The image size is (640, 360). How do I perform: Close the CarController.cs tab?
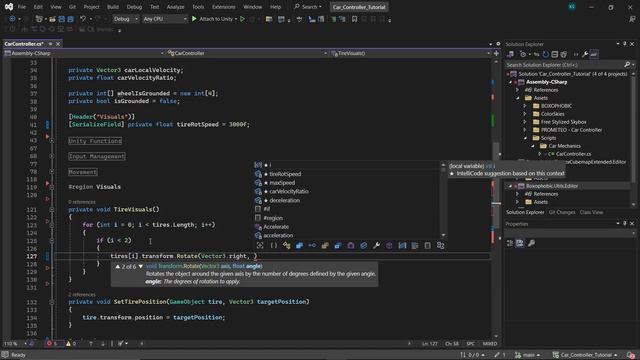tap(58, 44)
